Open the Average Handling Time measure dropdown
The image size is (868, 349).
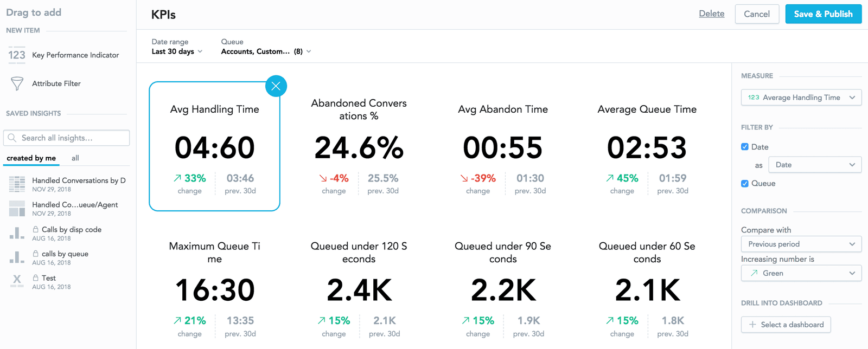[801, 98]
